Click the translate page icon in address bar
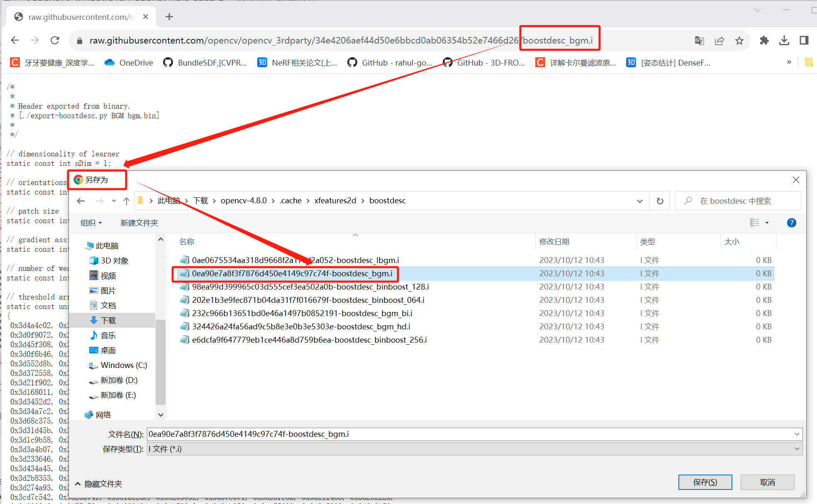The height and width of the screenshot is (504, 817). tap(700, 41)
